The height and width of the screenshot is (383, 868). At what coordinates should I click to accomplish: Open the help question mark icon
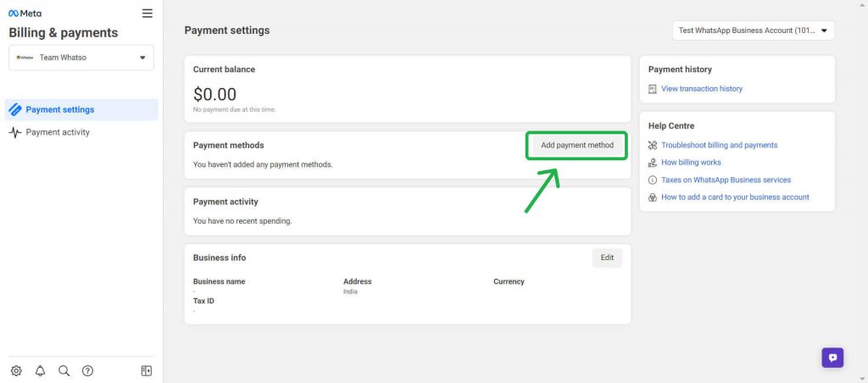(87, 370)
